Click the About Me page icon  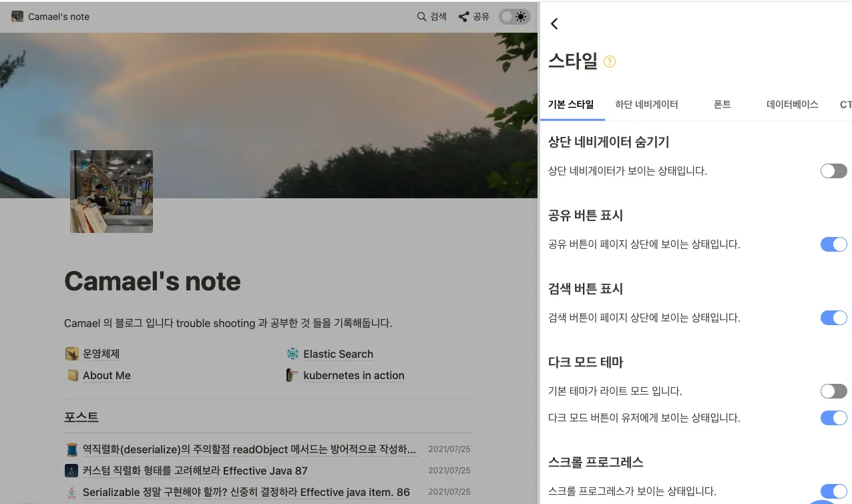[x=72, y=375]
